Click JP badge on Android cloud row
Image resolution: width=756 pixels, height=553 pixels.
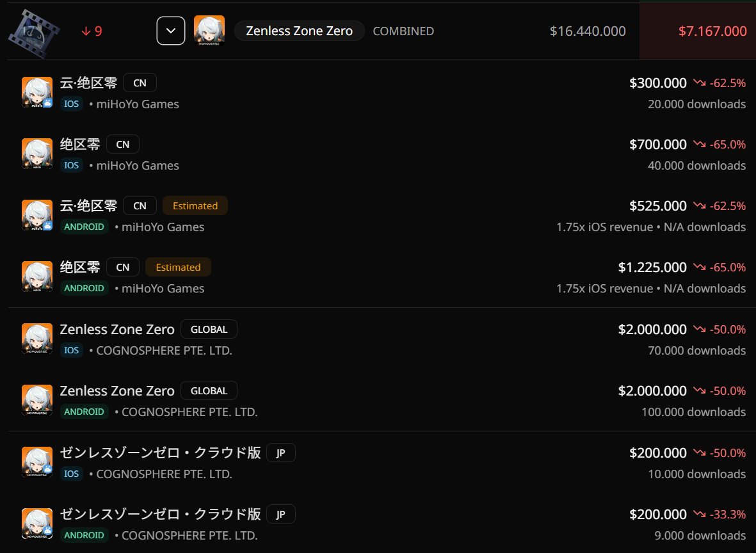pos(280,515)
